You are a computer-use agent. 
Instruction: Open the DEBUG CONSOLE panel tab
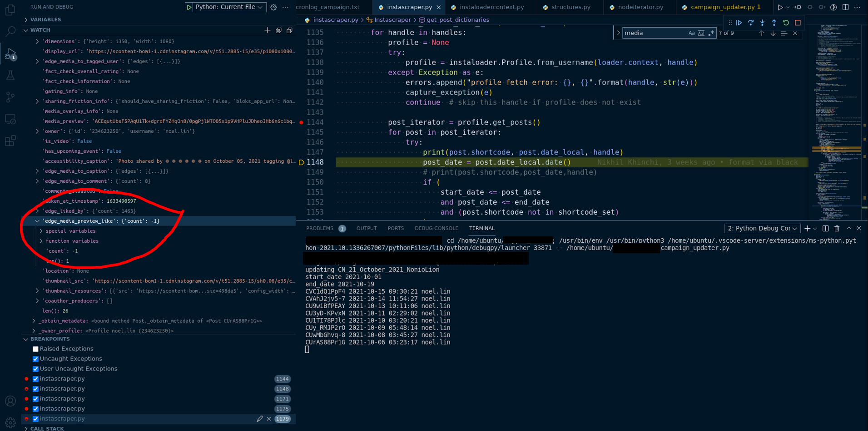point(436,229)
